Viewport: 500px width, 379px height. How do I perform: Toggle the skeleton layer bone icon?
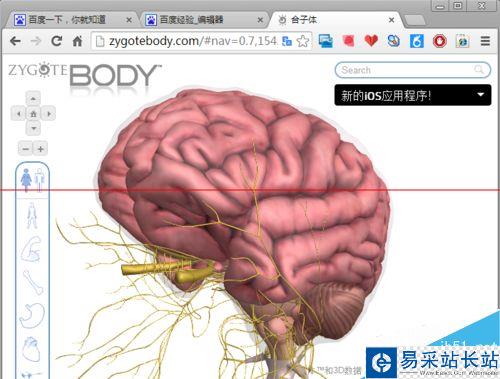tap(33, 282)
